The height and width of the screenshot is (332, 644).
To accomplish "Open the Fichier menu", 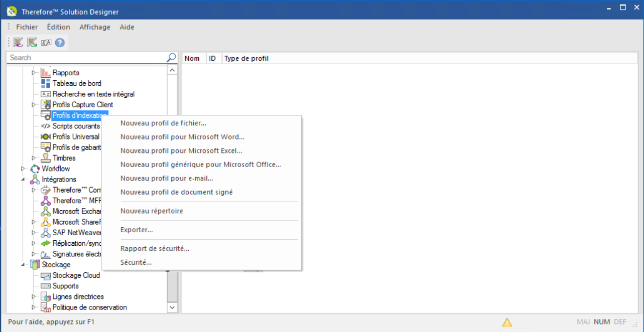I will pyautogui.click(x=27, y=27).
